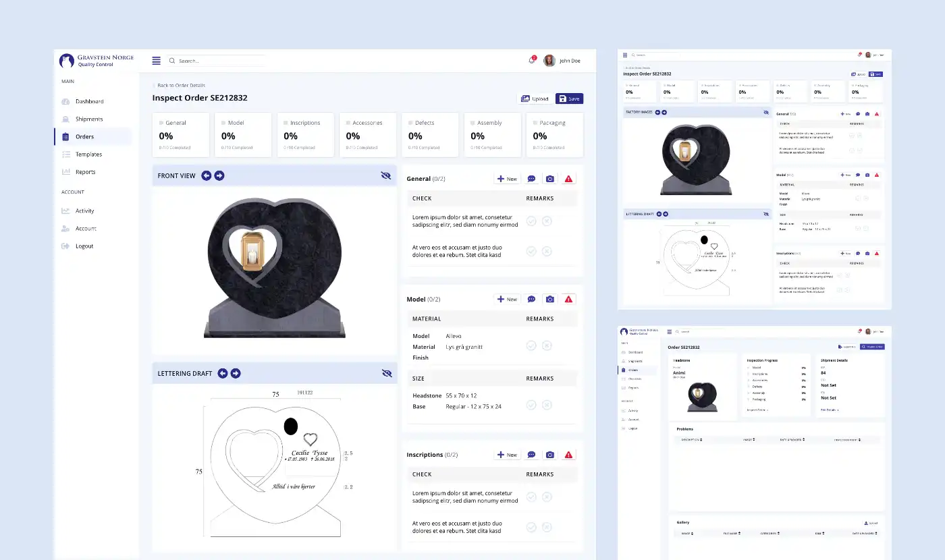Viewport: 945px width, 560px height.
Task: Navigate to Shipments in the sidebar
Action: pos(89,119)
